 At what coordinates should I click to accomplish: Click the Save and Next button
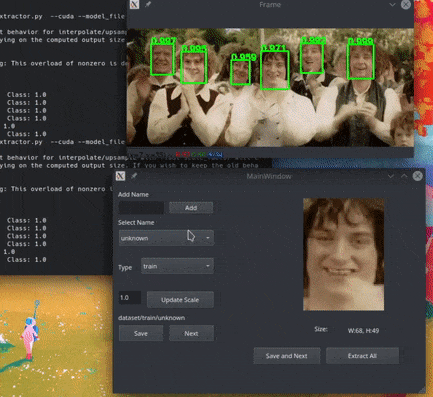[x=287, y=356]
